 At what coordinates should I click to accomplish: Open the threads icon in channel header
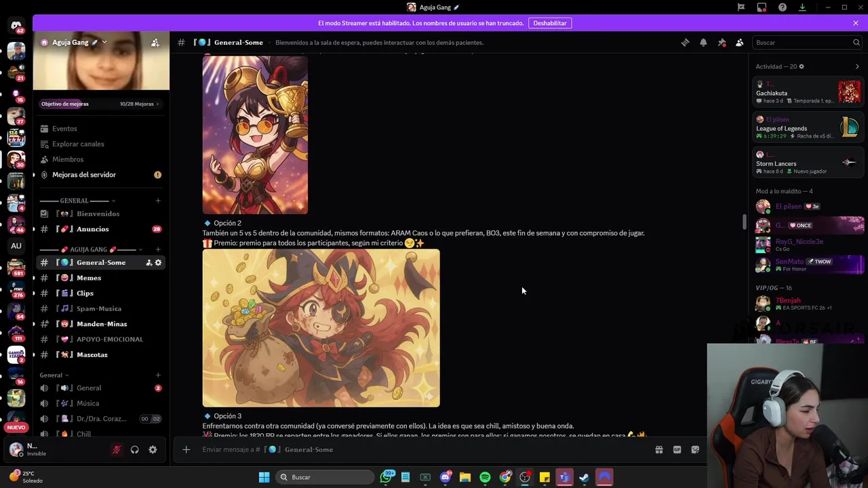pyautogui.click(x=685, y=42)
